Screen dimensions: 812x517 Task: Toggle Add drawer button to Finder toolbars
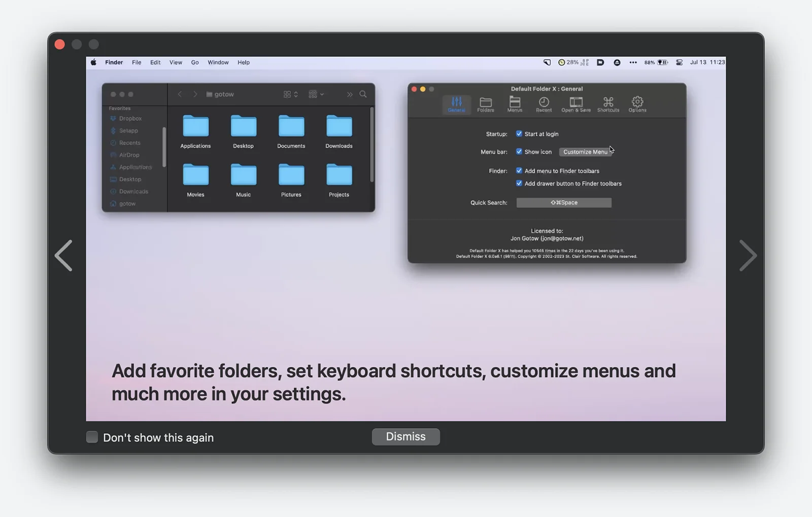[x=519, y=184]
